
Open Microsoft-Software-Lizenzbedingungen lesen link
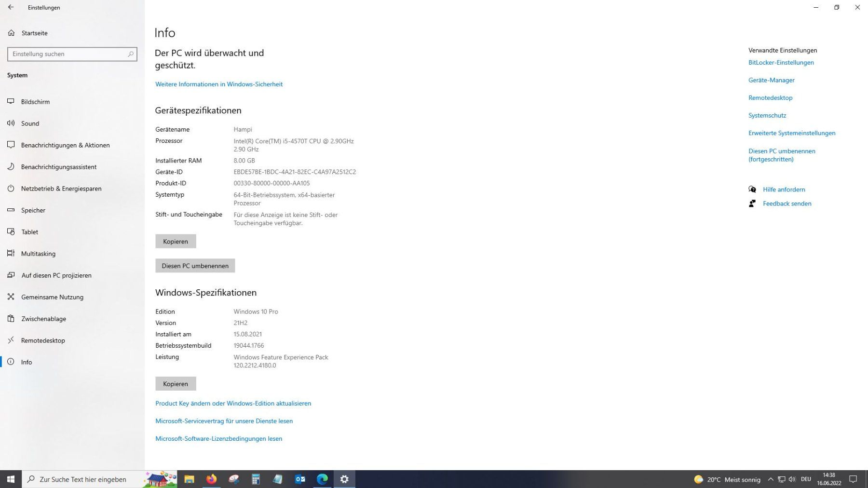tap(219, 439)
